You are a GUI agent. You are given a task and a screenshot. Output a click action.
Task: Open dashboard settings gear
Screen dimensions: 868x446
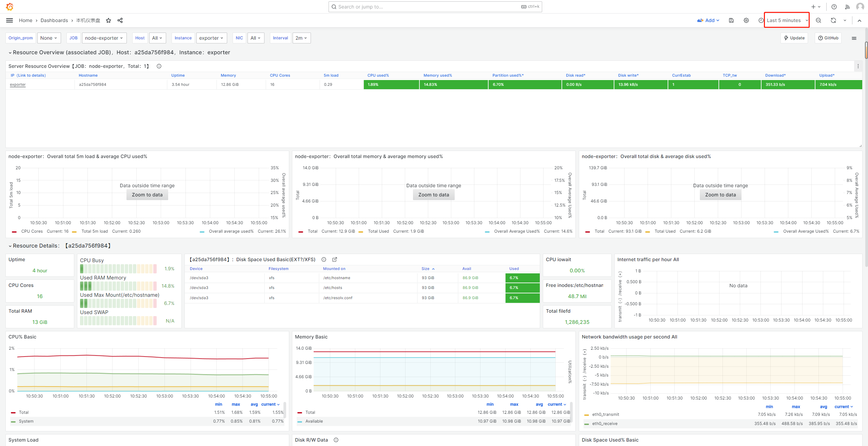746,20
